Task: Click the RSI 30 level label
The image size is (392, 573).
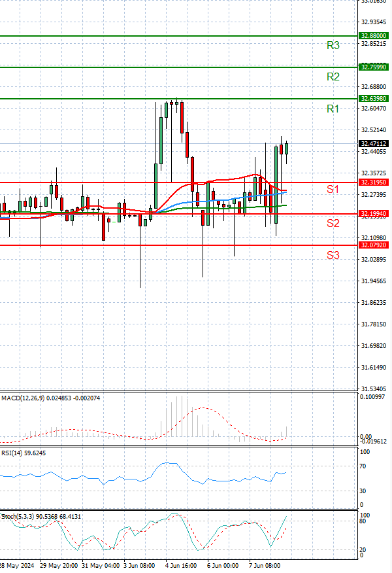Action: [x=363, y=491]
